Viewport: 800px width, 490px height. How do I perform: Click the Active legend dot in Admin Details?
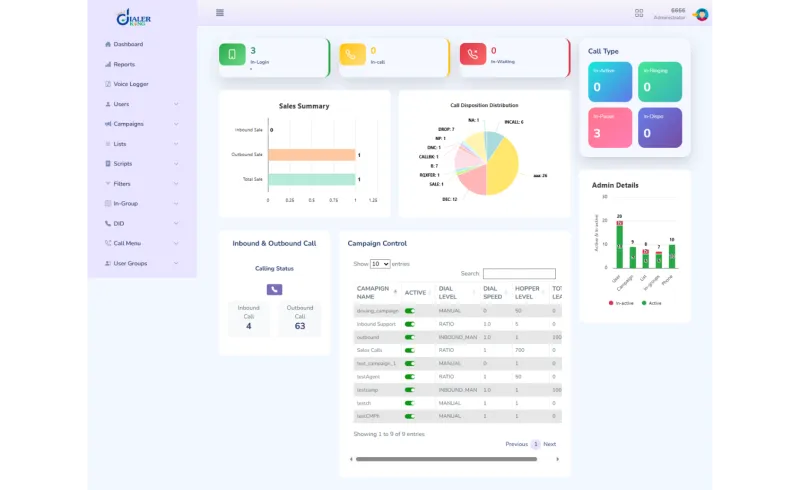click(644, 303)
